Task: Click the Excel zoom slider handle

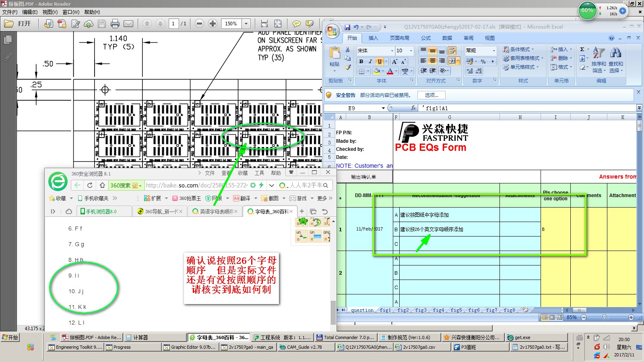Action: [605, 317]
